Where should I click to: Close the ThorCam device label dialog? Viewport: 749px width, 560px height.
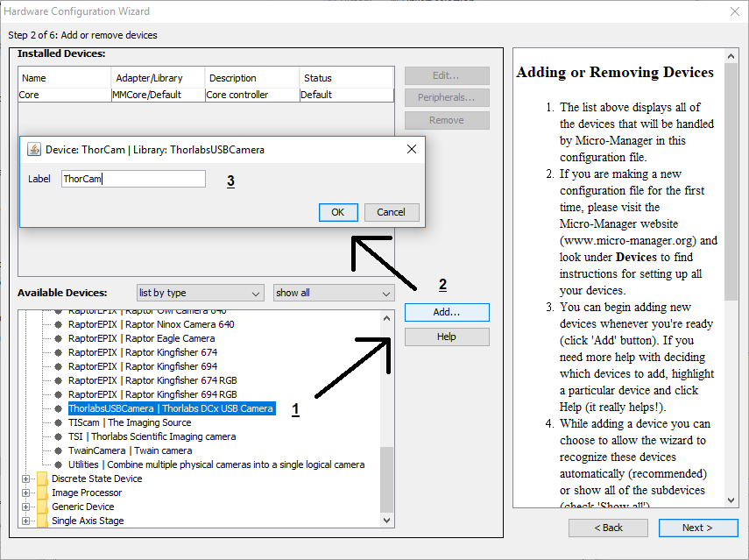point(412,150)
